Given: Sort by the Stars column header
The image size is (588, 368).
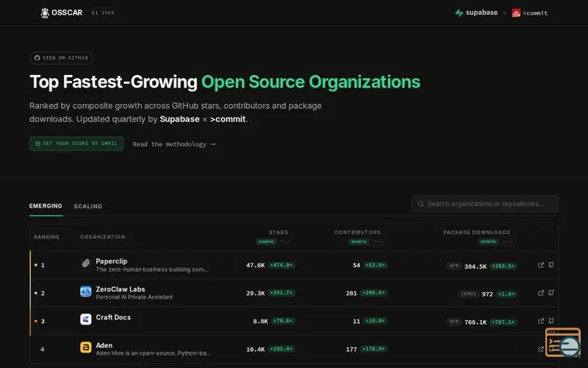Looking at the screenshot, I should [279, 233].
